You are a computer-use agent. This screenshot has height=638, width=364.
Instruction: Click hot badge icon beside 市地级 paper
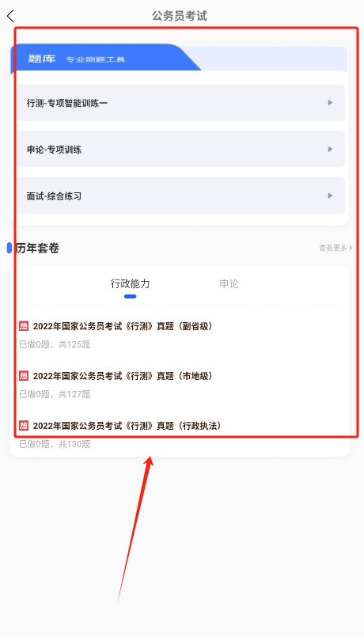point(24,375)
